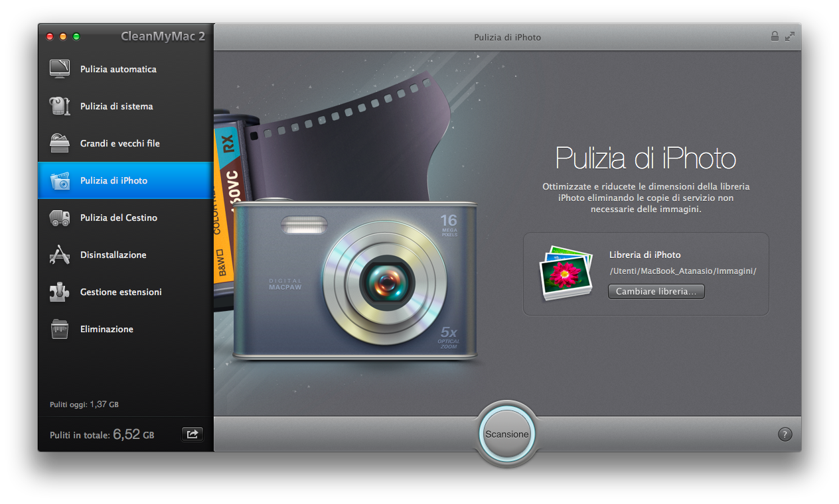Click the large 'Pulizia di iPhoto' heading
This screenshot has height=504, width=839.
pos(646,159)
